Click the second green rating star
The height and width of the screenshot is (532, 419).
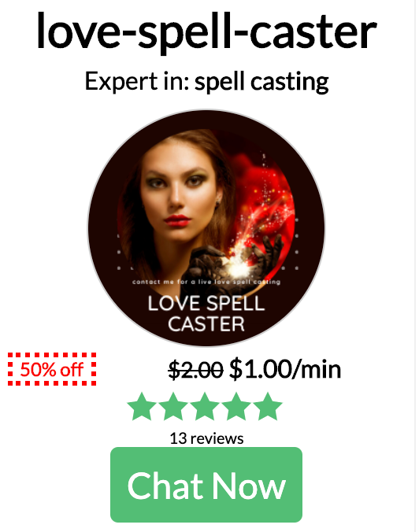[x=173, y=406]
